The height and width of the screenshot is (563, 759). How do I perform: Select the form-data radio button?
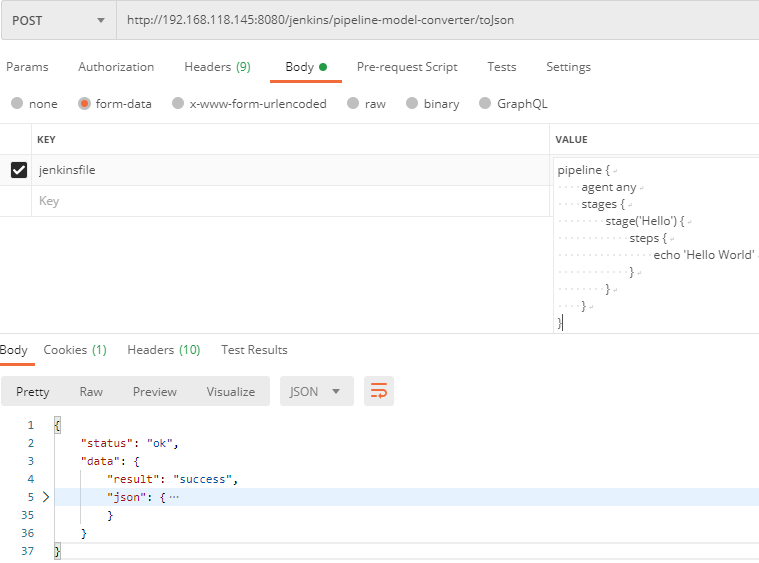tap(84, 104)
